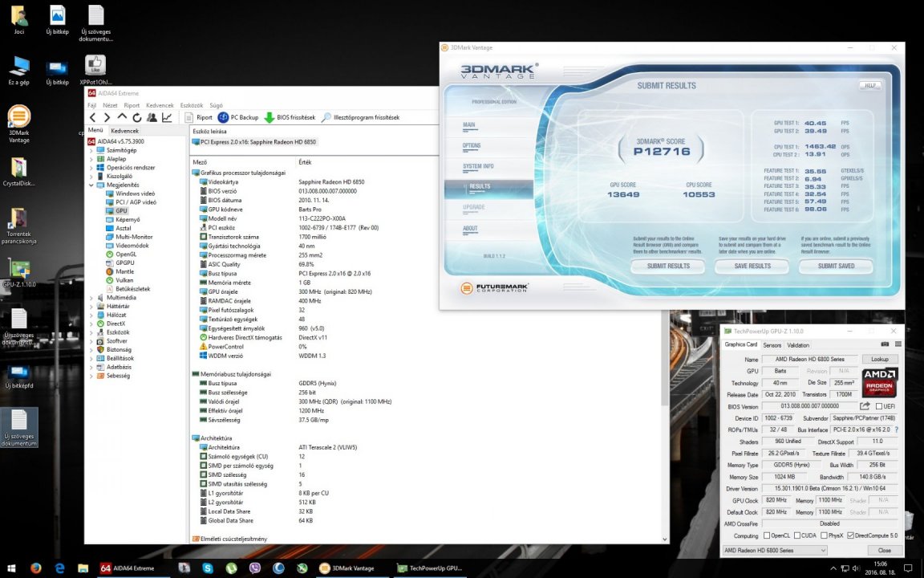Open GPU-Z.1.10.0 desktop icon
This screenshot has height=578, width=924.
(x=19, y=272)
